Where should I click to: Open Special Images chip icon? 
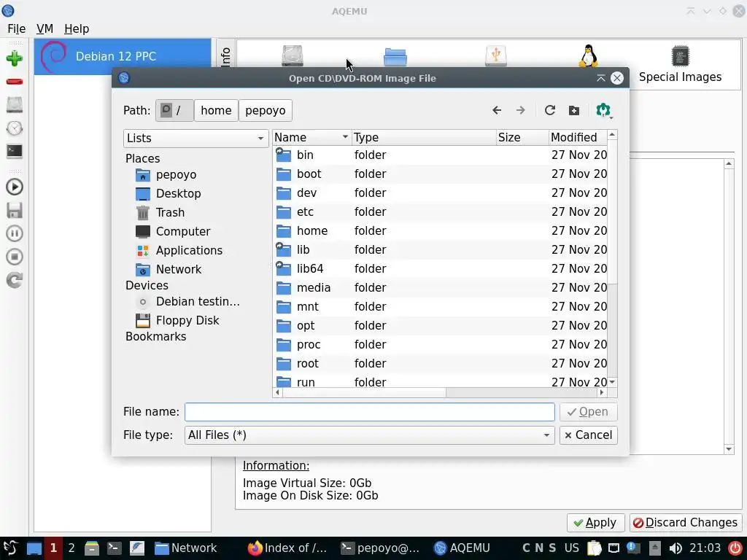(680, 56)
